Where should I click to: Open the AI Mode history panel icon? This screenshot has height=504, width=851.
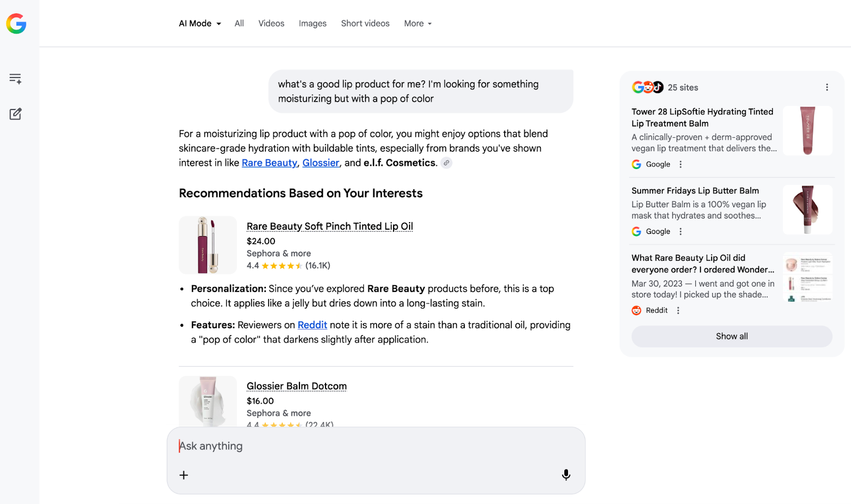click(x=15, y=78)
